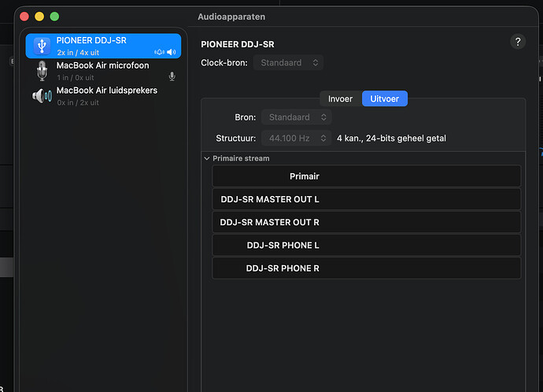Open the Clock-bron dropdown
The width and height of the screenshot is (543, 392).
click(288, 62)
